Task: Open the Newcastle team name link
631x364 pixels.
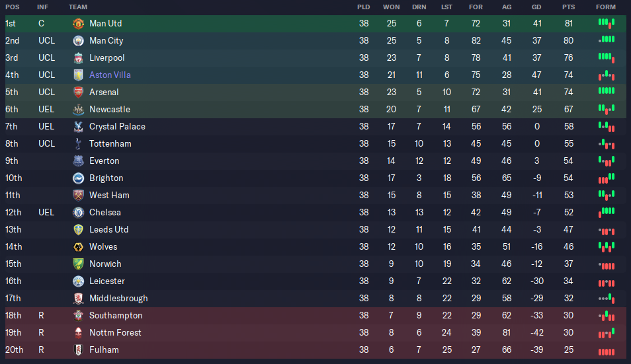Action: point(109,109)
